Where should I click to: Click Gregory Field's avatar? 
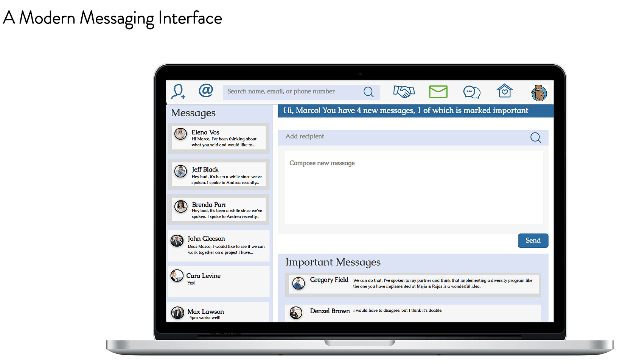[x=299, y=283]
